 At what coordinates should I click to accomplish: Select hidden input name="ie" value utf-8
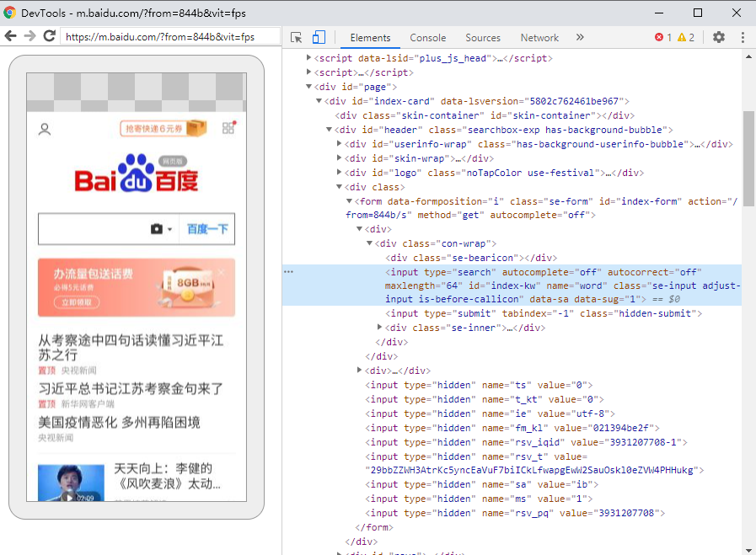(x=490, y=414)
